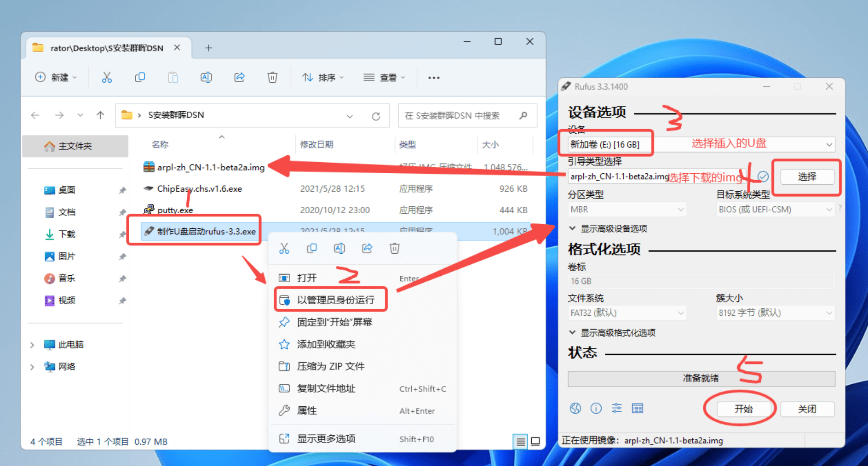Click the refresh icon beside address bar
868x466 pixels.
[x=376, y=116]
